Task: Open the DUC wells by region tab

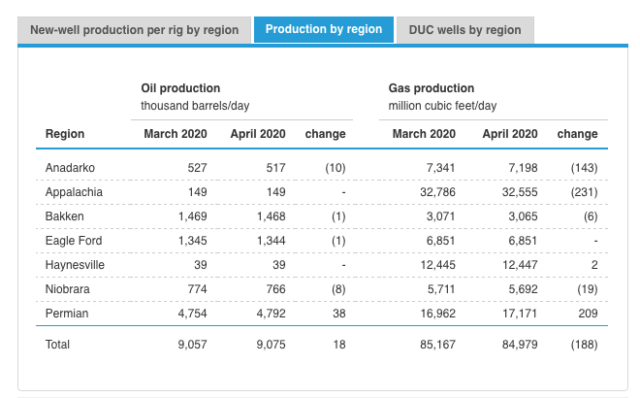Action: (465, 30)
